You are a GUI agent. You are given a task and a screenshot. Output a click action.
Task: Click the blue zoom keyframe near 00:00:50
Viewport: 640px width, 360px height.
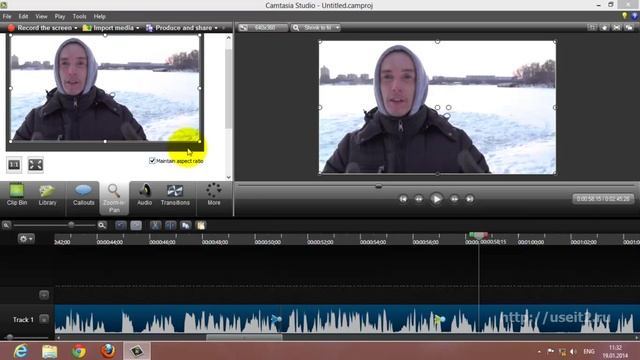tap(276, 319)
